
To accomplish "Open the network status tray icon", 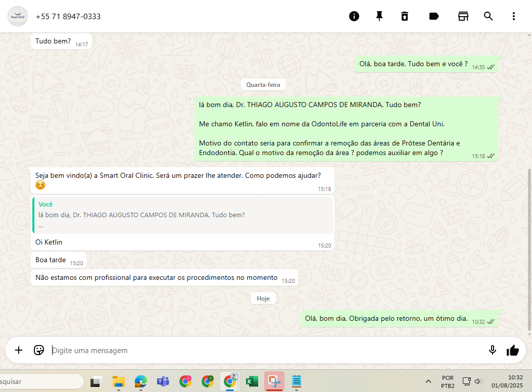I will point(466,381).
